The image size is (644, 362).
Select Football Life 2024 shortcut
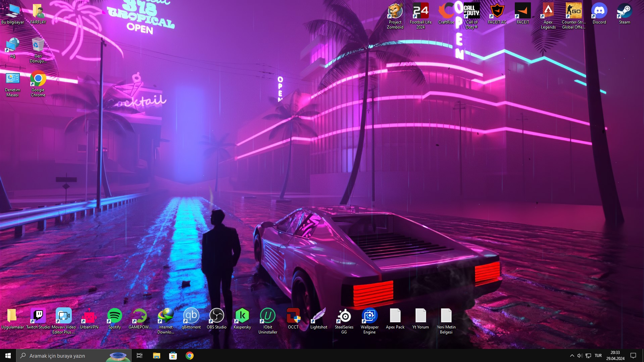(x=421, y=16)
